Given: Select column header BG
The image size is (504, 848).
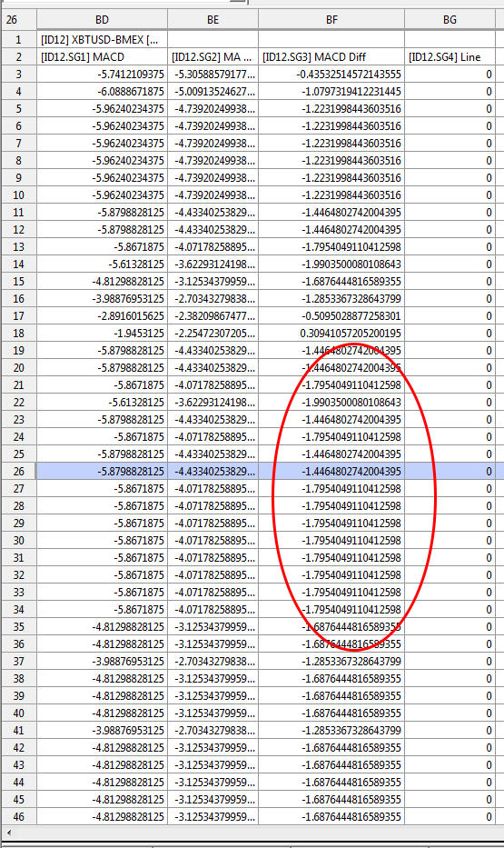Looking at the screenshot, I should 450,20.
